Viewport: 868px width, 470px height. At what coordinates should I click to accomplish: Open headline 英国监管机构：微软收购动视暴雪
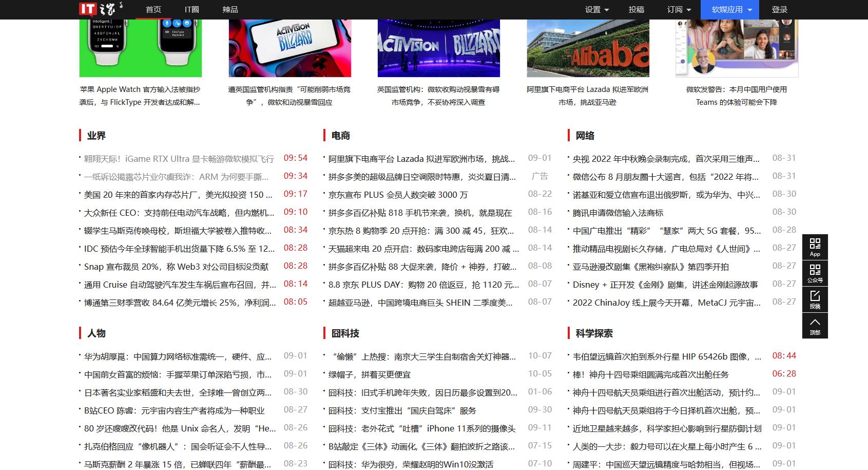[x=438, y=96]
